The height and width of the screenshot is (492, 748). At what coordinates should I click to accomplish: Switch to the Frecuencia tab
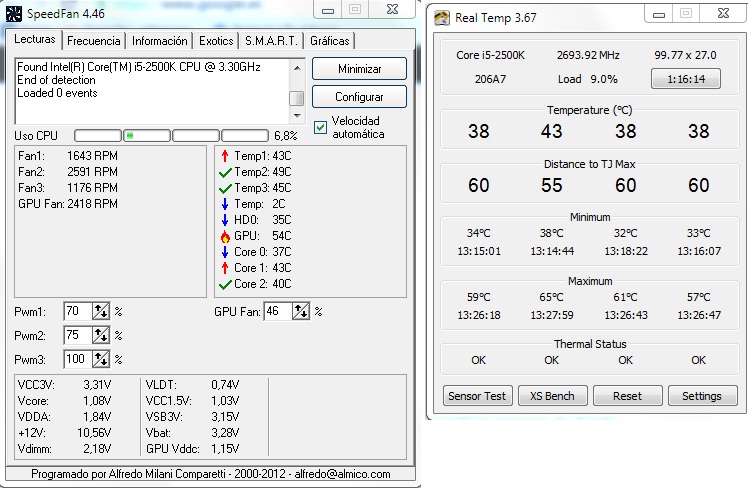tap(95, 41)
